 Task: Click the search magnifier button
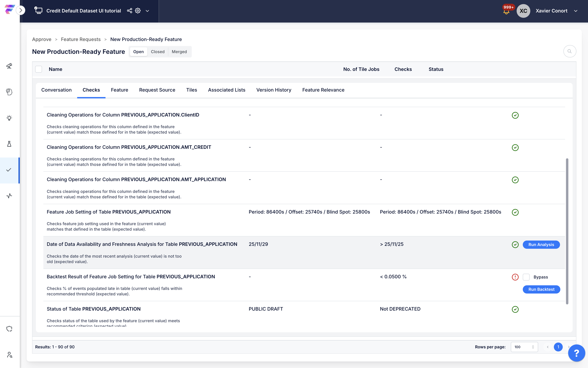click(x=570, y=51)
